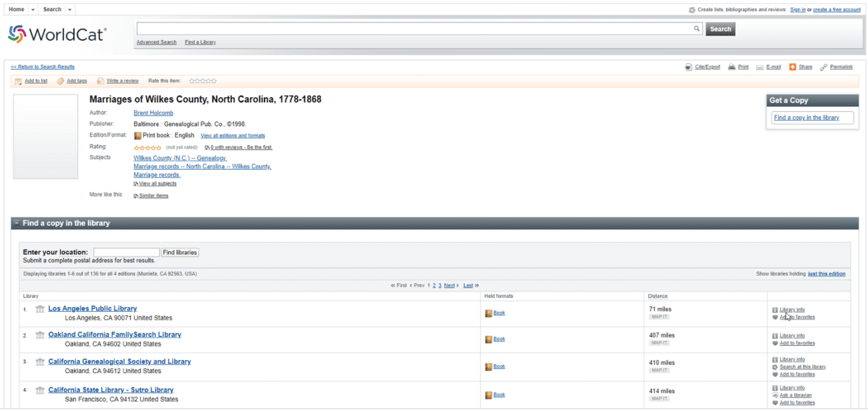Click the Find a Library link

(x=201, y=42)
